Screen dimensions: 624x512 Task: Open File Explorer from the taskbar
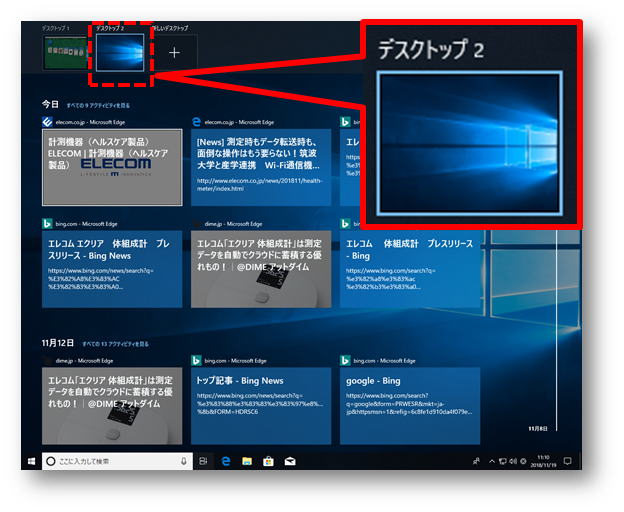[247, 461]
